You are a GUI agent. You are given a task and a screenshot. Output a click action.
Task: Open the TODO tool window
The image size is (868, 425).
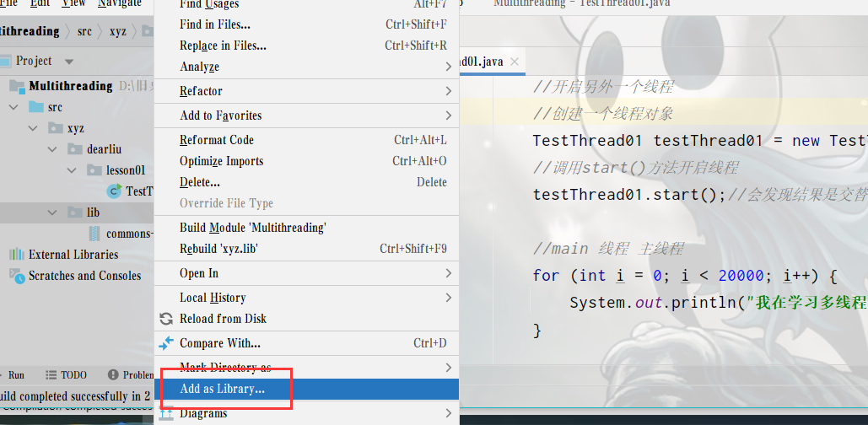(73, 374)
